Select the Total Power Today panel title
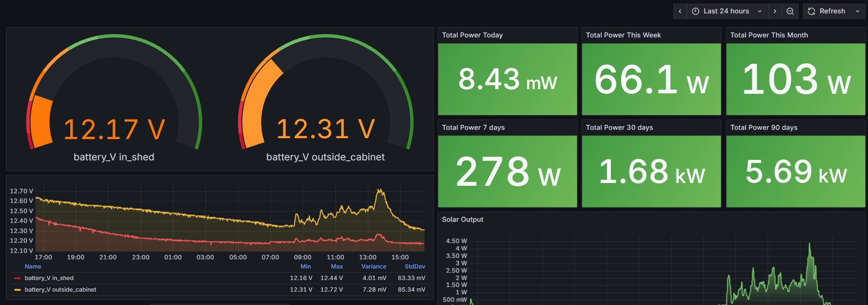The image size is (868, 305). click(472, 35)
